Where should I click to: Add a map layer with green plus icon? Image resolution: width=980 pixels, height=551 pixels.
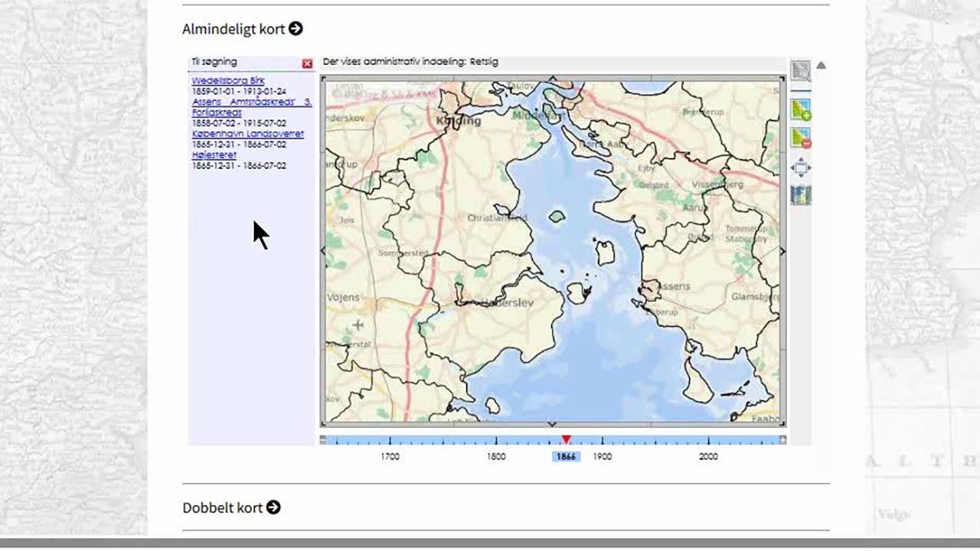click(799, 108)
